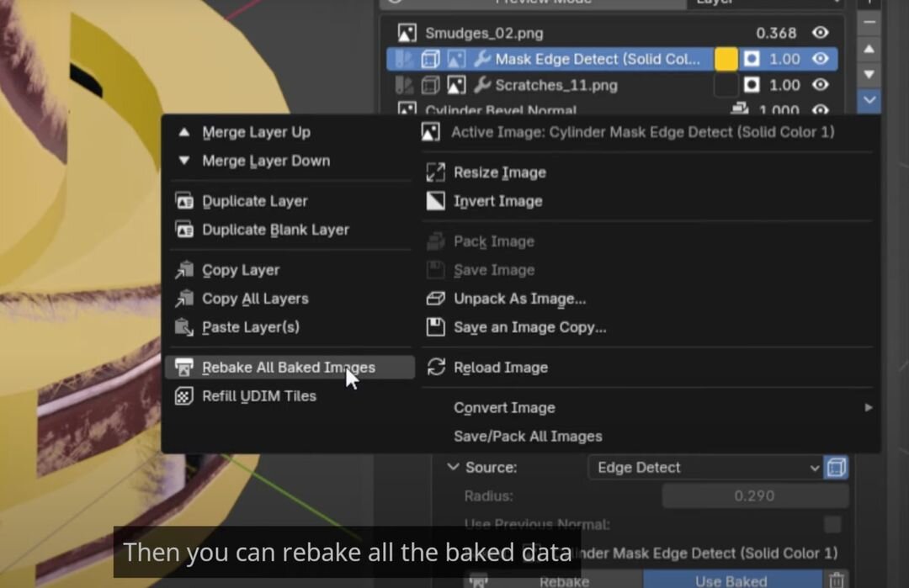909x588 pixels.
Task: Select Duplicate Blank Layer
Action: click(x=290, y=230)
